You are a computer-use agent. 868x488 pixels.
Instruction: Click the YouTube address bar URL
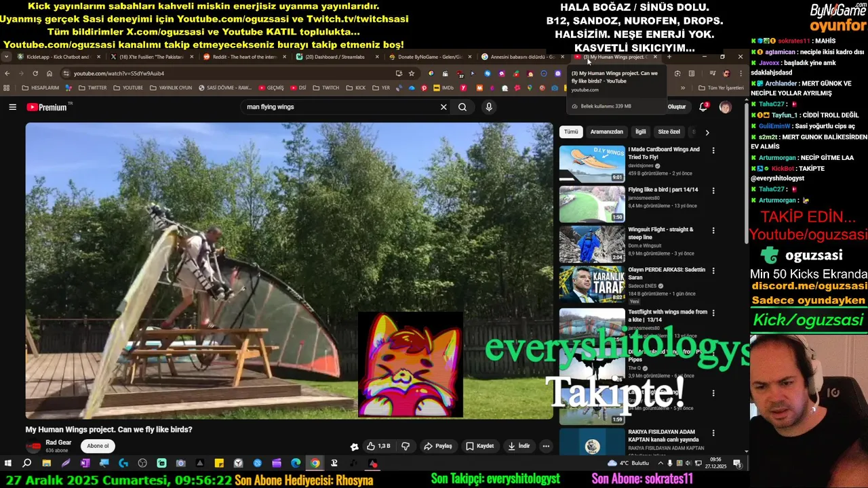point(119,73)
